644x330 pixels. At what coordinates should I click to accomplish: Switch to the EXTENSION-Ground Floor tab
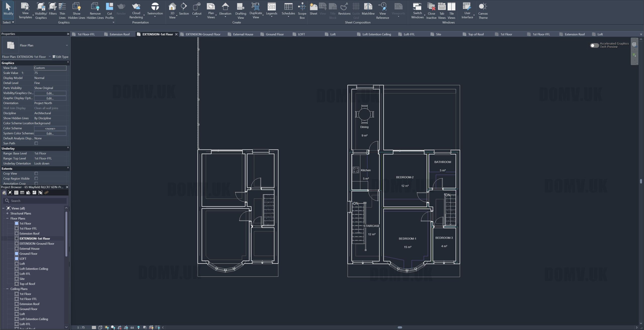(203, 34)
